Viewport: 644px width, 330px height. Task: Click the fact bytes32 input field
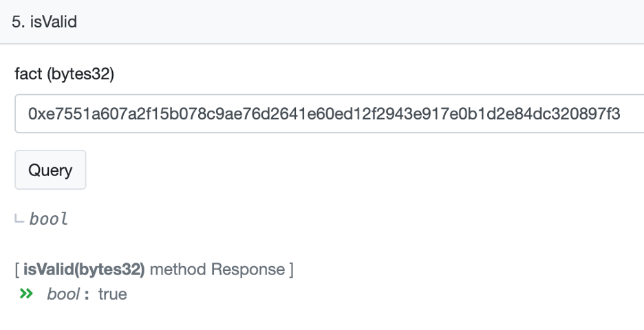point(330,113)
